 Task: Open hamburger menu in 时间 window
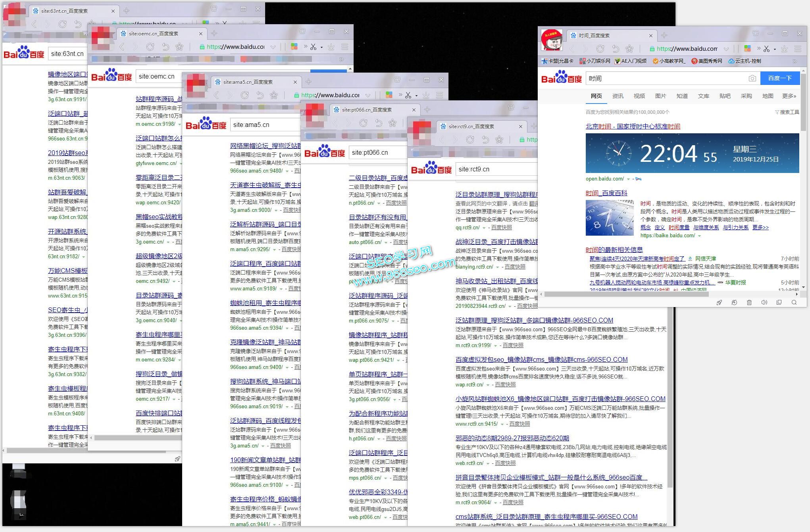(798, 49)
